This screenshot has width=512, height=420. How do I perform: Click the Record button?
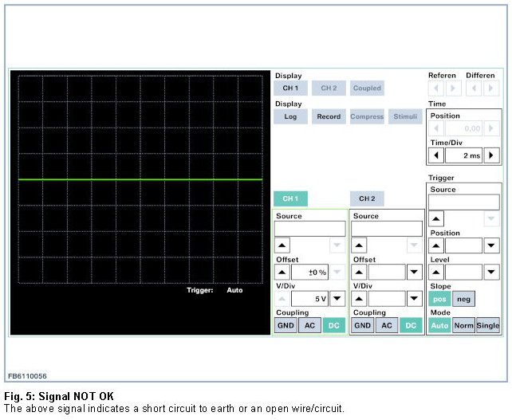pos(329,116)
